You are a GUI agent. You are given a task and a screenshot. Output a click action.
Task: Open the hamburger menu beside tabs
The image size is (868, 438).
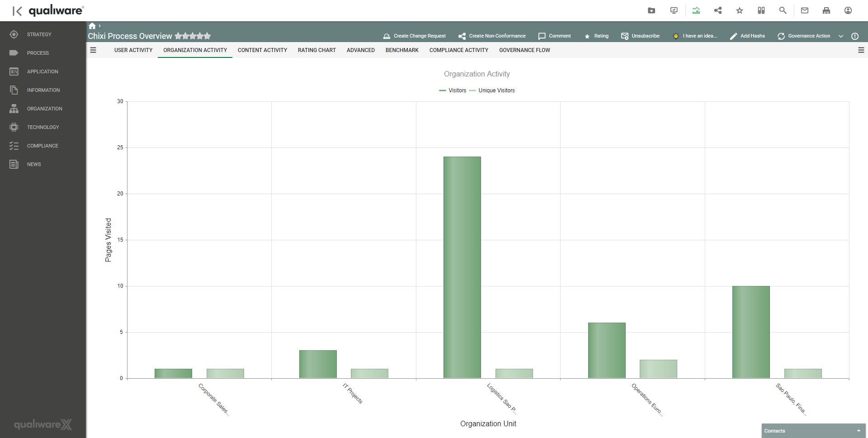tap(93, 50)
